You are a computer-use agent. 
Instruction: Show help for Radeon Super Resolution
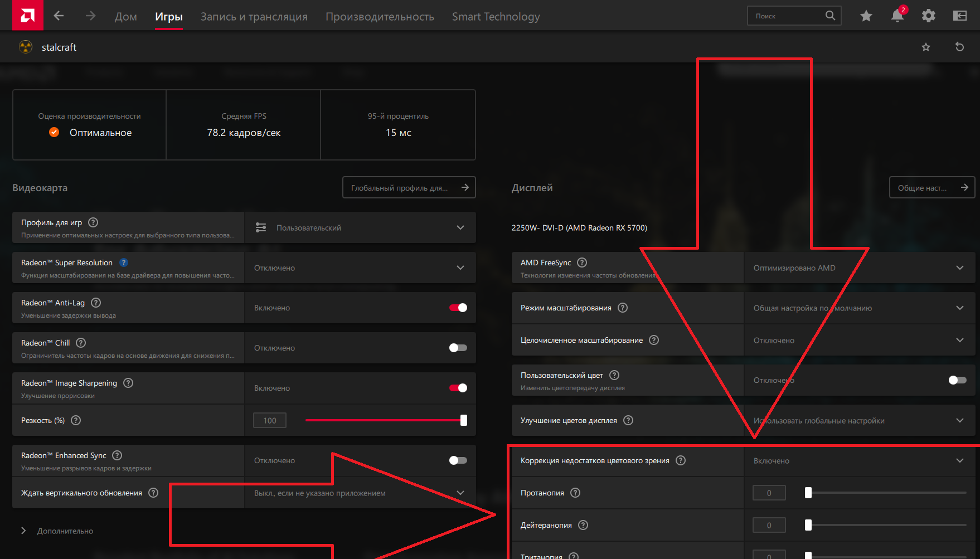click(124, 263)
